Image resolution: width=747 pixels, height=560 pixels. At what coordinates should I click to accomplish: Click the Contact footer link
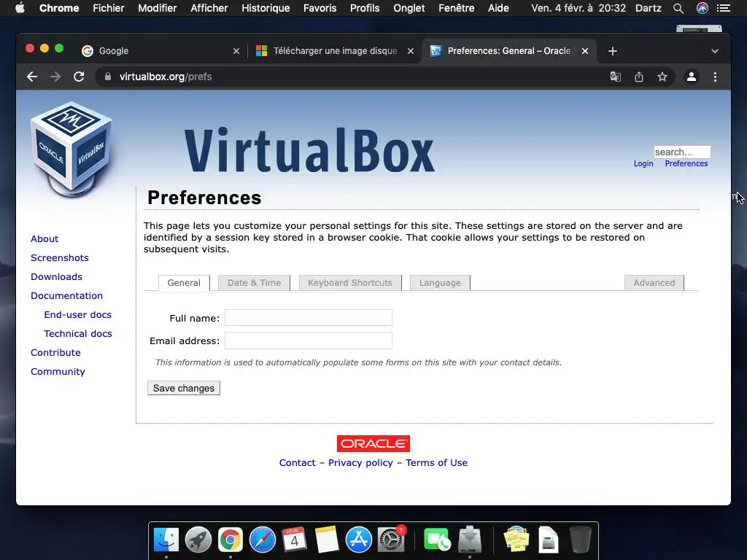(298, 463)
